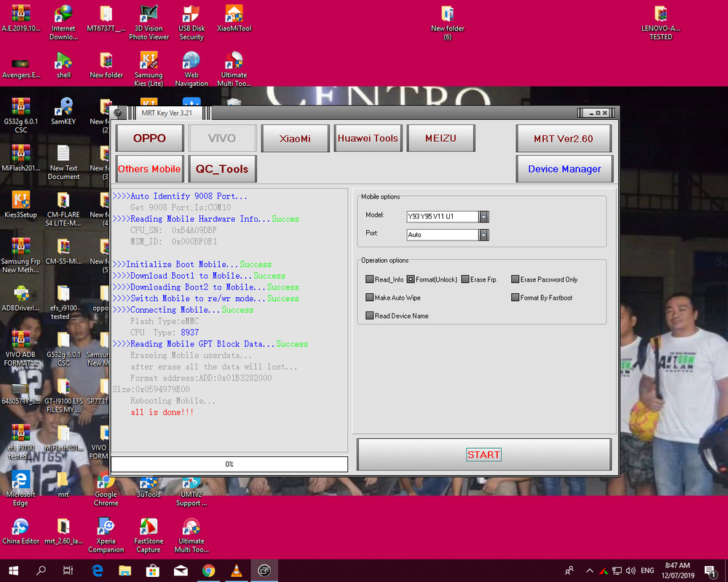Click the 'Rebooting Mobile...' log line
This screenshot has width=728, height=582.
[x=173, y=401]
